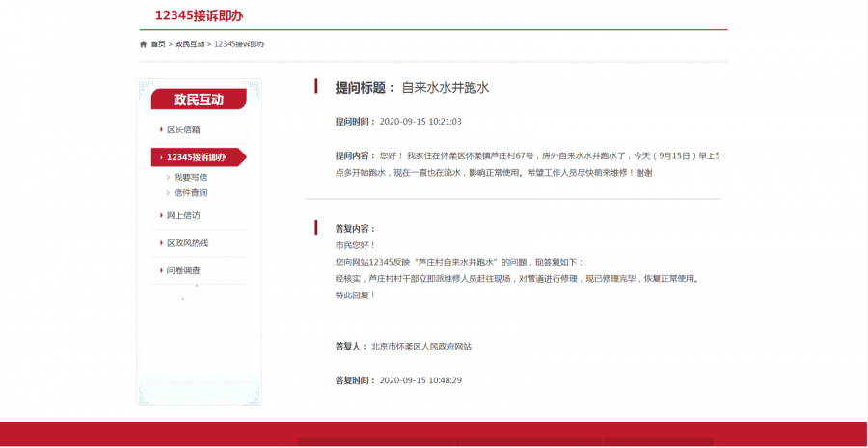The width and height of the screenshot is (868, 448).
Task: Select the highlighted 12345接诉即办 sidebar item
Action: (x=197, y=157)
